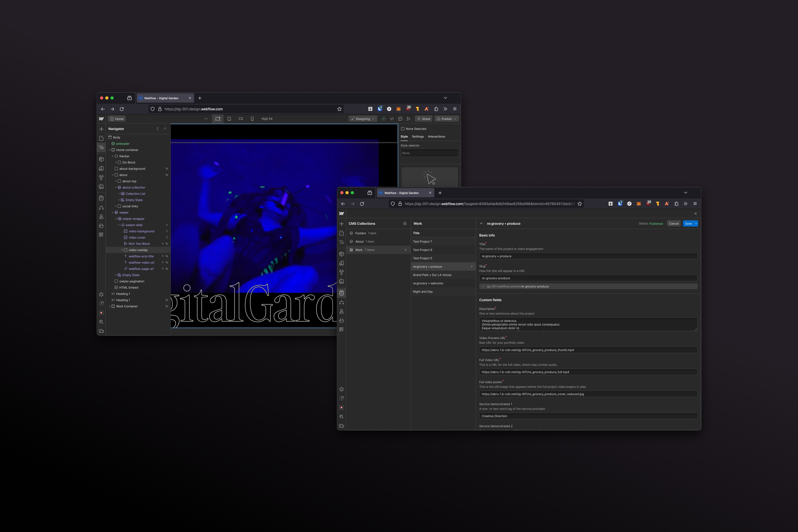The height and width of the screenshot is (532, 798).
Task: Open the Test Project 7 item
Action: 443,241
